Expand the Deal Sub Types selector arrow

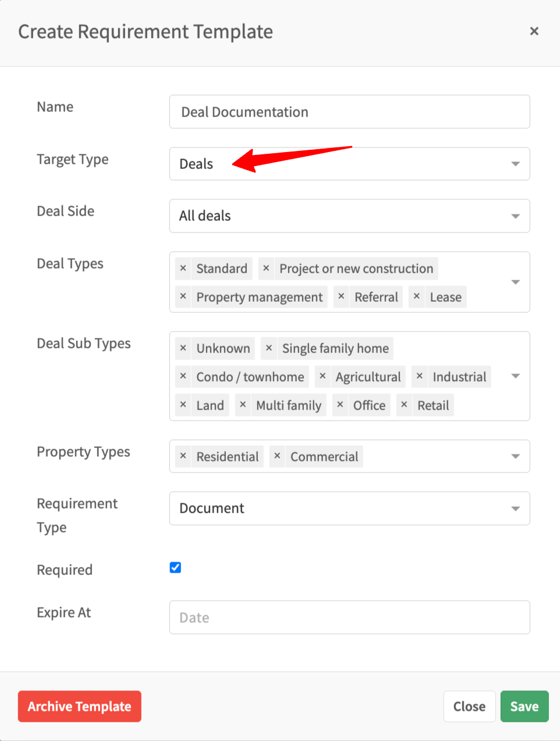coord(515,376)
